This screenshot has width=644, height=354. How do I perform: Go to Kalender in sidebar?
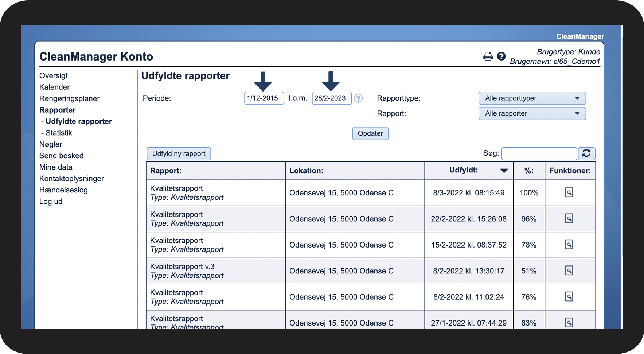pos(54,87)
